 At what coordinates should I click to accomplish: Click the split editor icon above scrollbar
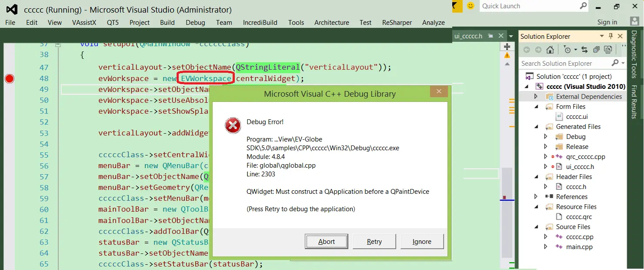pos(507,46)
